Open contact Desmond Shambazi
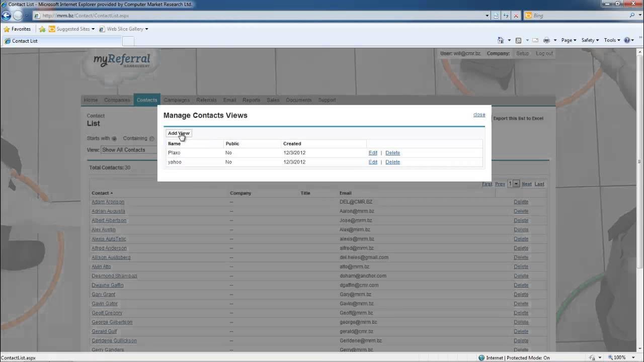The image size is (644, 362). [x=114, y=276]
